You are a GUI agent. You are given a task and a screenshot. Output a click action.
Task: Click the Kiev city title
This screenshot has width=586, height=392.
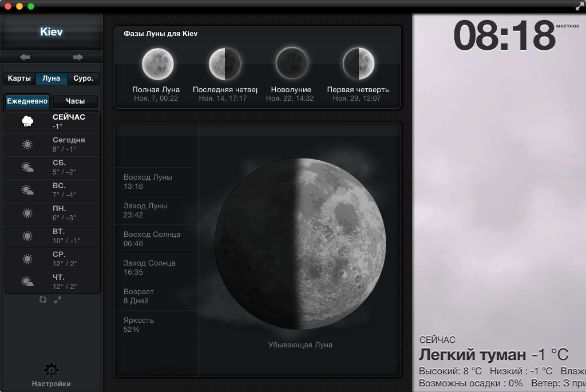point(51,32)
